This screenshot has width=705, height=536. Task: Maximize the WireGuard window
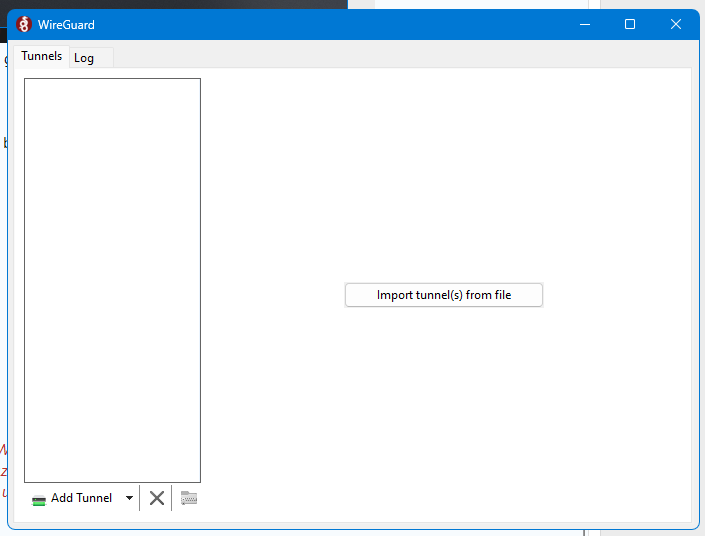[x=630, y=24]
